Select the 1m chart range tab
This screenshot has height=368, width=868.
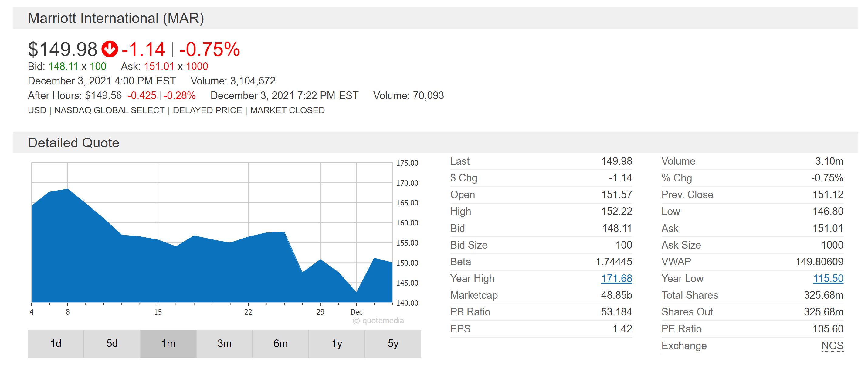coord(168,343)
